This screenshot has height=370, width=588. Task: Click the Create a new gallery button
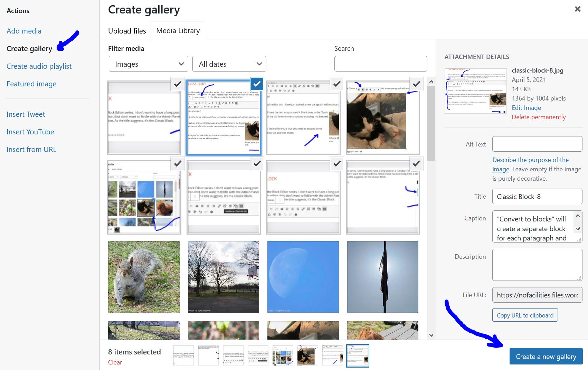546,356
